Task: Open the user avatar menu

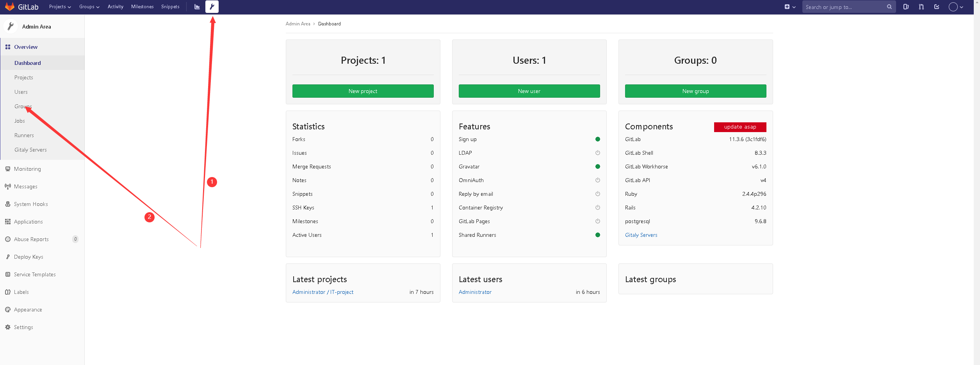Action: (956, 7)
